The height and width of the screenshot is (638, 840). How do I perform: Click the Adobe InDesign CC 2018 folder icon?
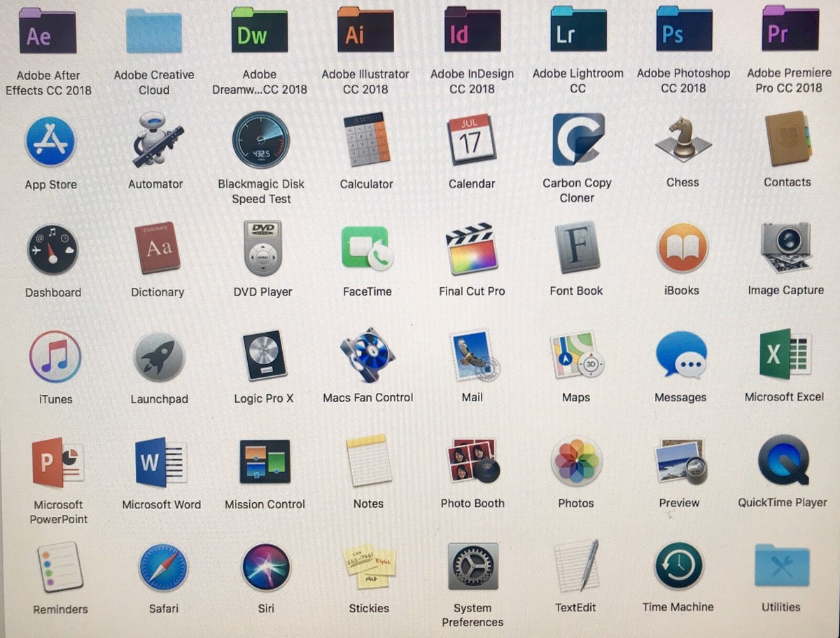click(x=472, y=29)
